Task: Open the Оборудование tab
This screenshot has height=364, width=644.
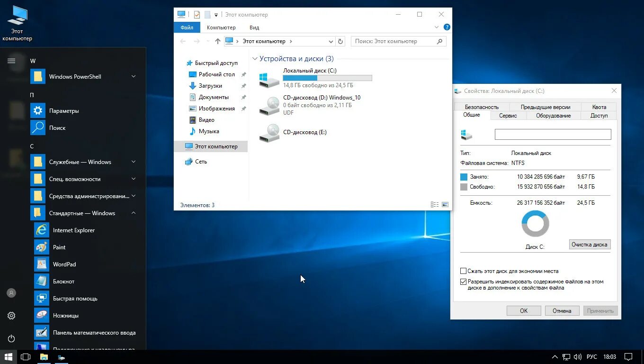Action: coord(554,116)
